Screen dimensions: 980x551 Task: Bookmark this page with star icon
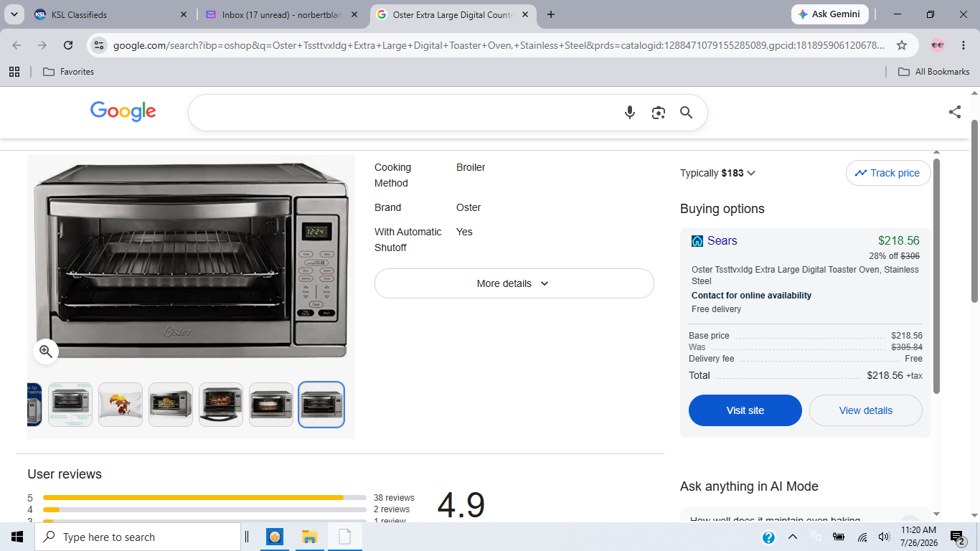click(902, 45)
